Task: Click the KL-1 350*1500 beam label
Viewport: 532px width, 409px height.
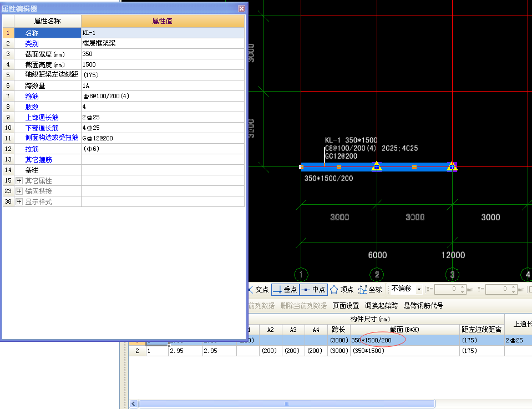Action: pos(351,140)
